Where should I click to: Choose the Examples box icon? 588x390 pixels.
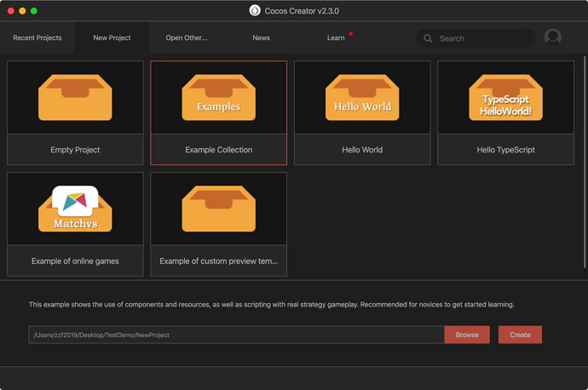coord(219,97)
